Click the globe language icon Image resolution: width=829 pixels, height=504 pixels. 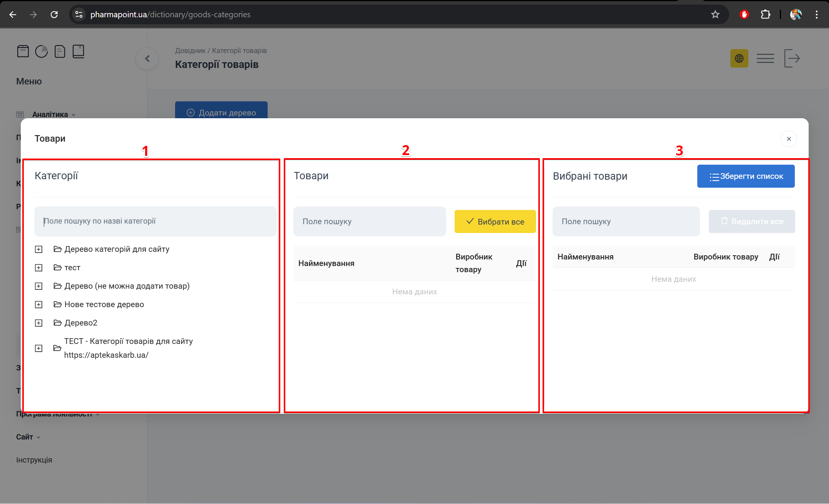pyautogui.click(x=739, y=58)
